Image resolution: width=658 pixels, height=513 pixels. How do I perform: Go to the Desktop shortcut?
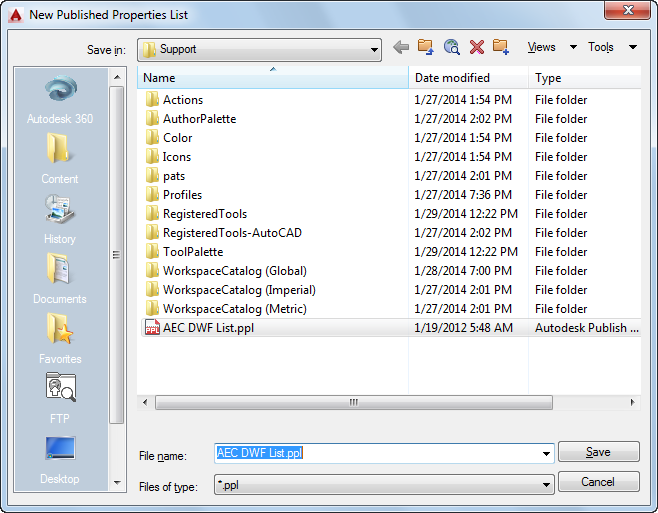click(x=60, y=460)
